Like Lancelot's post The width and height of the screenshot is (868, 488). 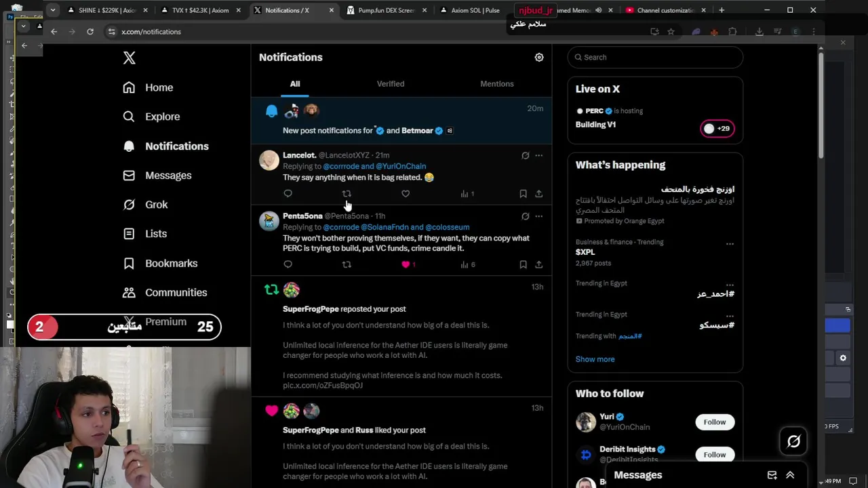click(406, 194)
